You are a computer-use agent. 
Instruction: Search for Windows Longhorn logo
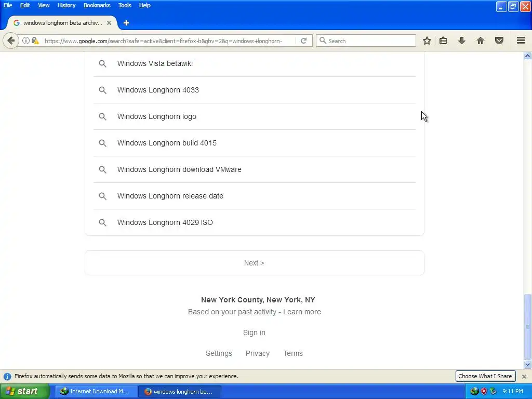[x=255, y=116]
